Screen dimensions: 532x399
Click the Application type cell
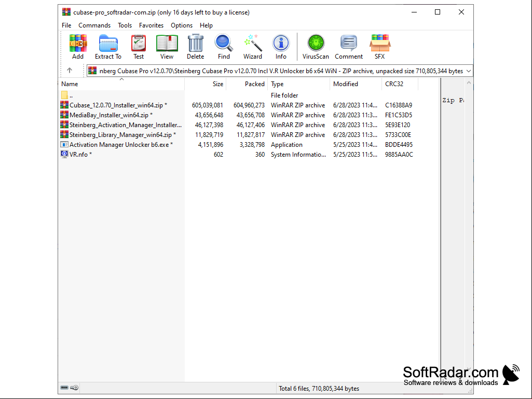287,145
